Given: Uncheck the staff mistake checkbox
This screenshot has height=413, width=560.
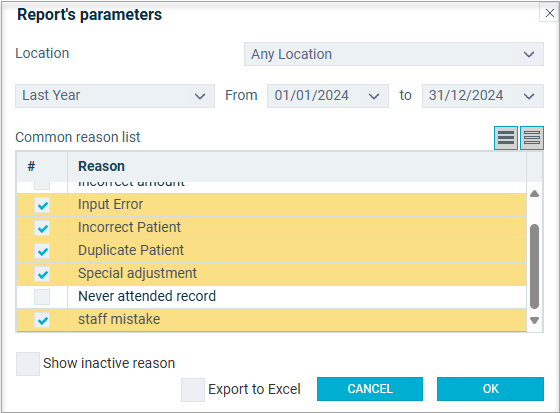Looking at the screenshot, I should 42,320.
